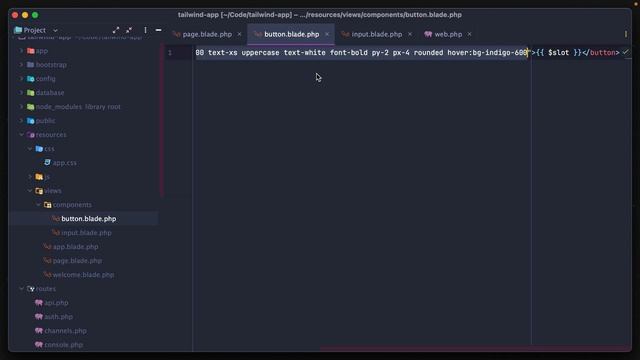Close the web.php tab

pyautogui.click(x=469, y=34)
